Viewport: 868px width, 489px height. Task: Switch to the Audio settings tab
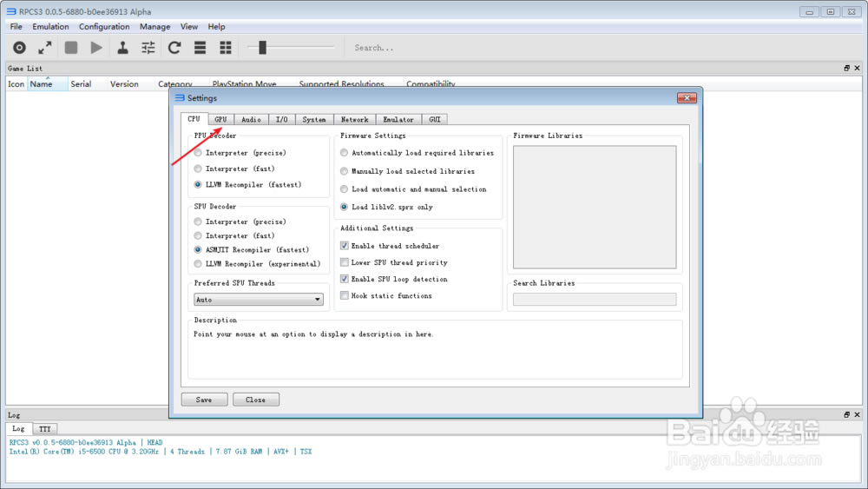point(251,119)
